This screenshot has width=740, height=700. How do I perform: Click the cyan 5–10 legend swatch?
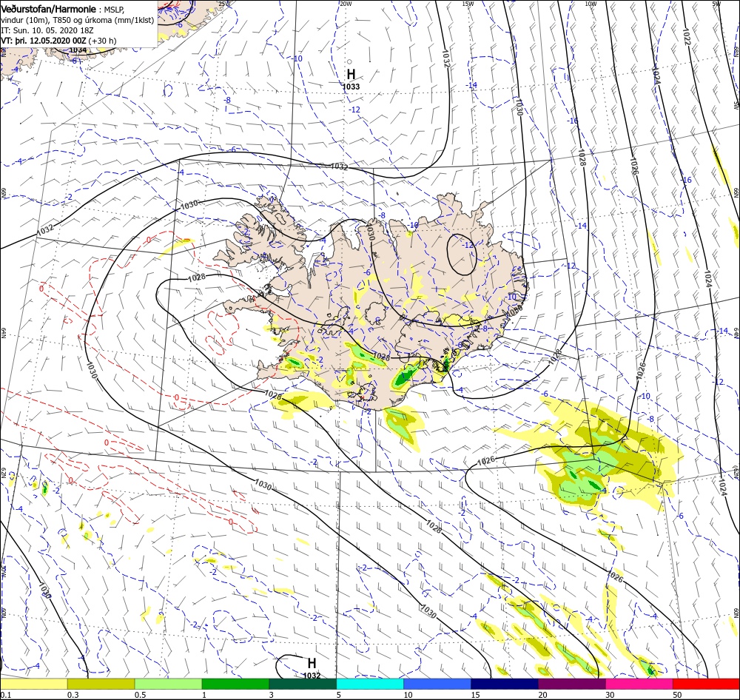pyautogui.click(x=370, y=684)
